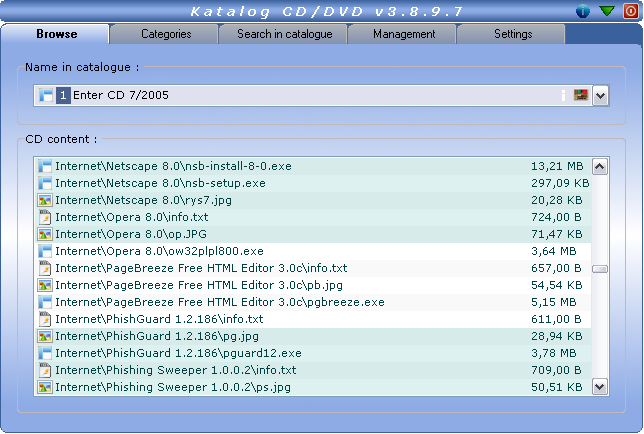This screenshot has height=434, width=644.
Task: Go to the Management tab
Action: pos(404,34)
